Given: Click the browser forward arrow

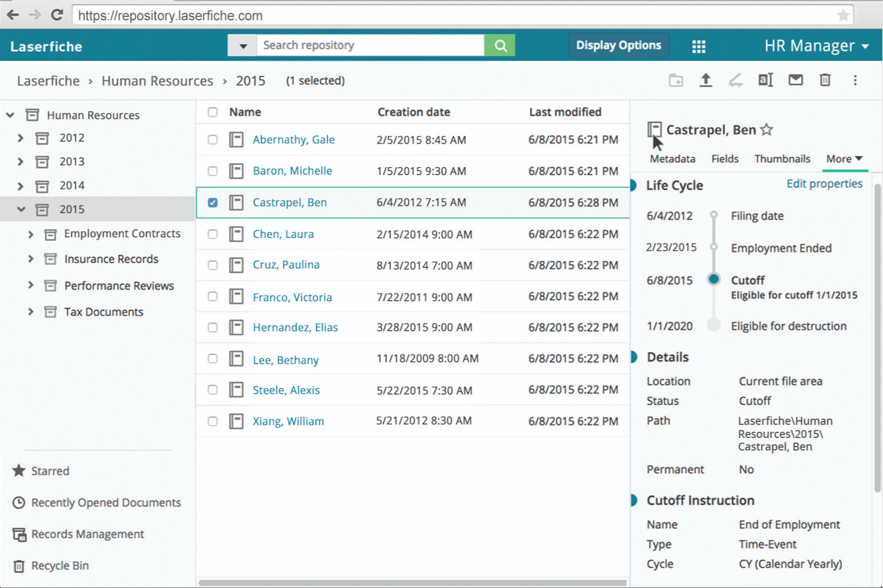Looking at the screenshot, I should coord(35,15).
